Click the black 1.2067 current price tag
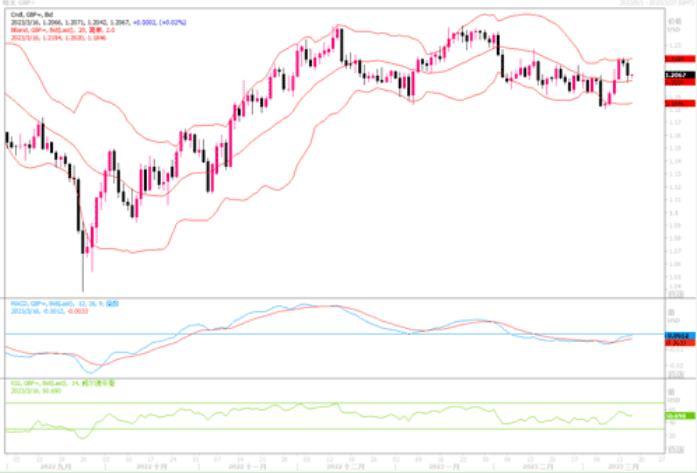 tap(680, 75)
